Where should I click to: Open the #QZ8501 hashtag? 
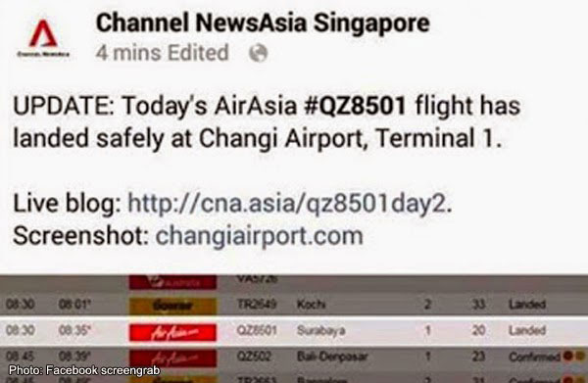tap(355, 106)
